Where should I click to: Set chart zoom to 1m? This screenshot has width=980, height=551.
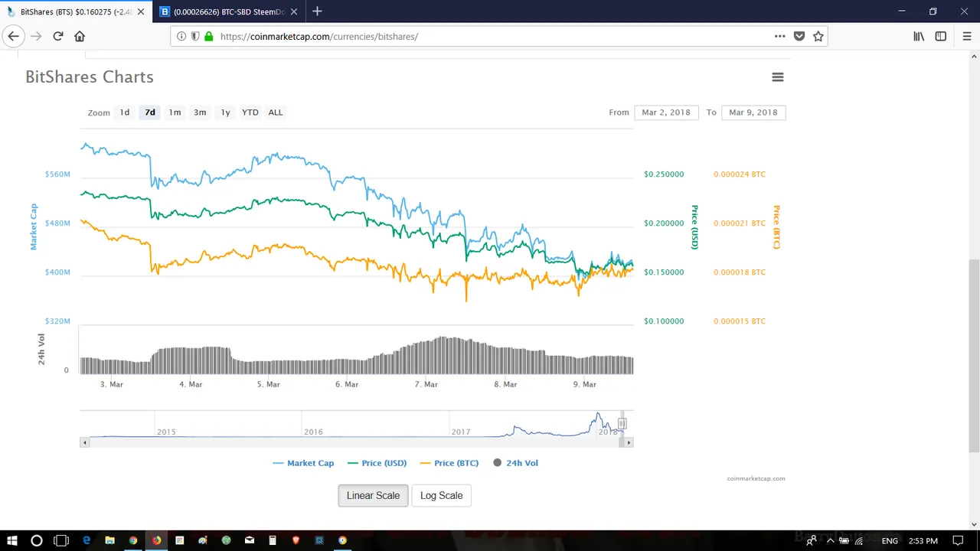tap(175, 112)
